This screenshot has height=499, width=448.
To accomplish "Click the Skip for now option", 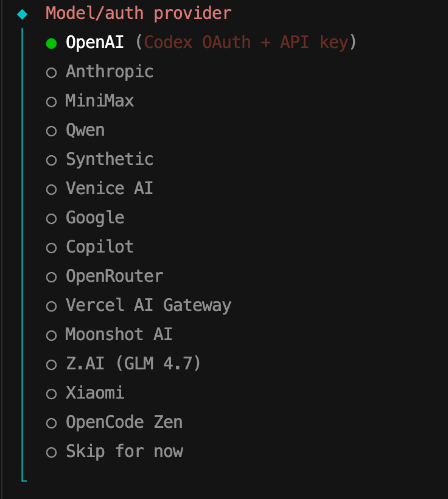I will (124, 452).
